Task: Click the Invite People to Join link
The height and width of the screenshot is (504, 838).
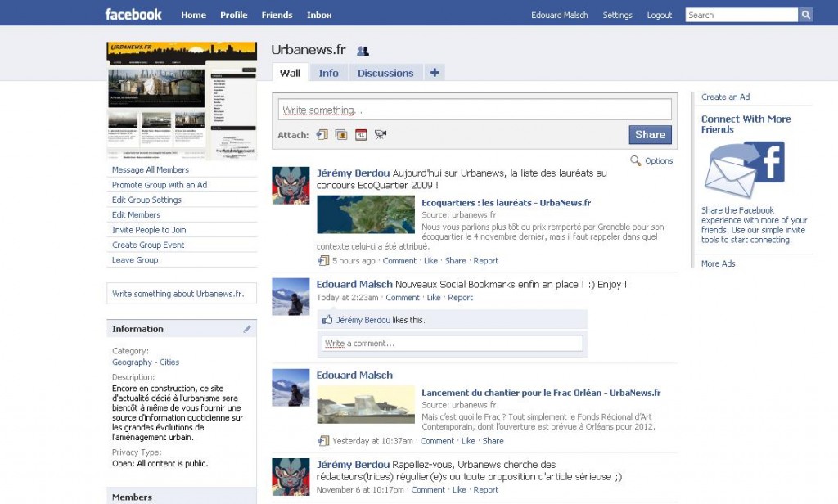Action: pos(149,230)
